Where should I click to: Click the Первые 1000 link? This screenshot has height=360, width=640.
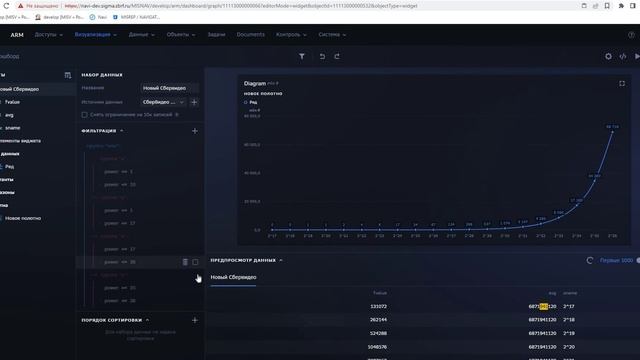pos(616,260)
